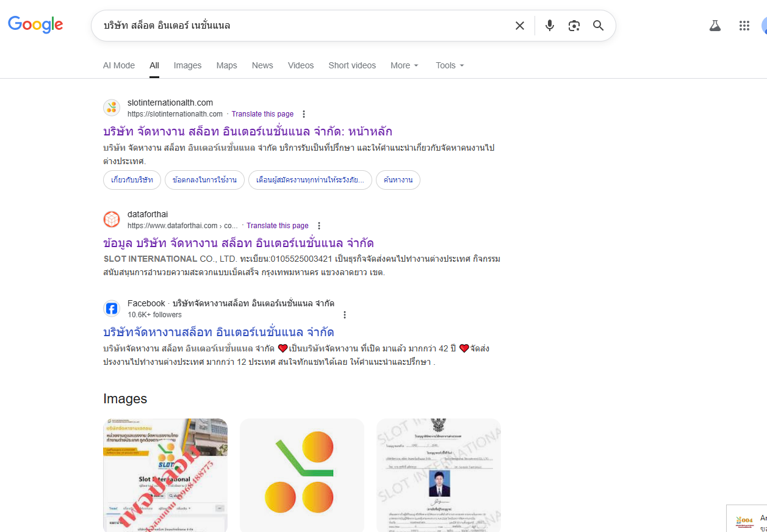This screenshot has height=532, width=767.
Task: Click the SLOT INTERNATIONAL CO., LTD. snippet text
Action: (169, 259)
